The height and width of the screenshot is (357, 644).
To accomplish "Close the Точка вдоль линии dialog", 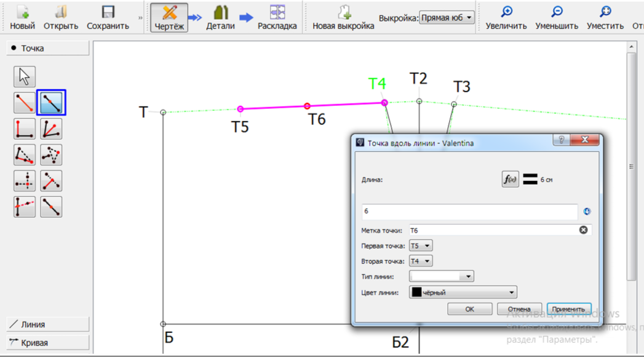I will [x=585, y=140].
